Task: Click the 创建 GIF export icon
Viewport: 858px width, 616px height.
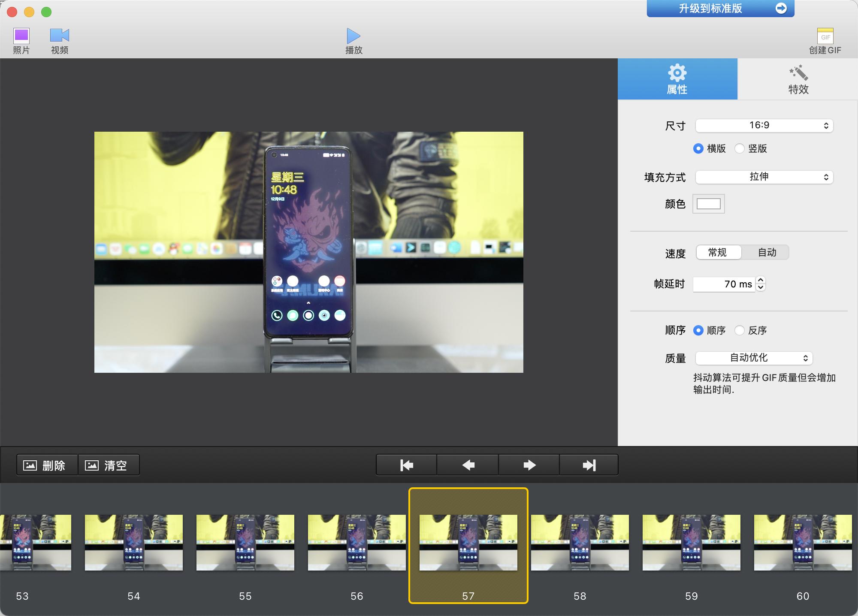Action: pos(825,40)
